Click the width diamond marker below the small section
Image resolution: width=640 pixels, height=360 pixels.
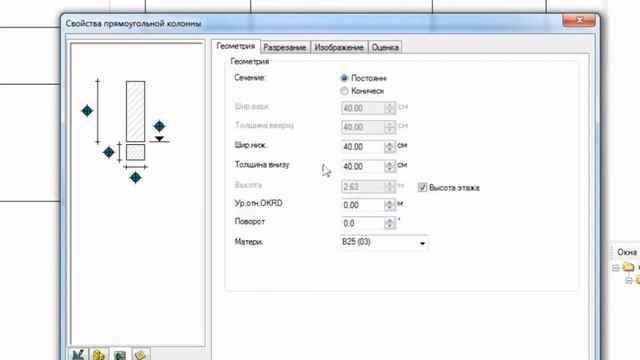[x=136, y=178]
